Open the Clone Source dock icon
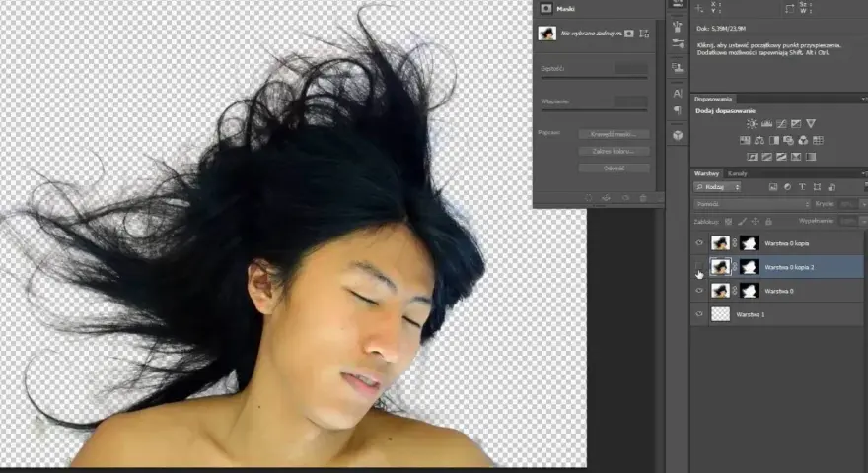Screen dimensions: 868x473 click(677, 67)
